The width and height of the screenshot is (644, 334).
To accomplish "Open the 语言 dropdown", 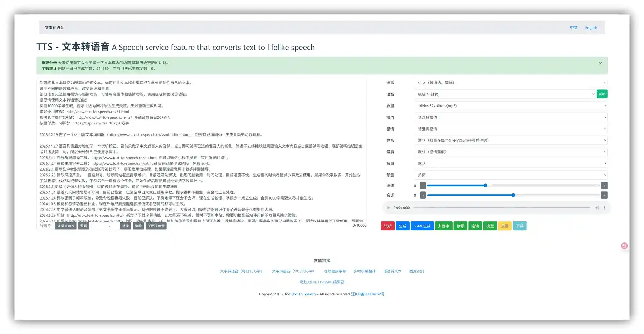I will click(x=510, y=83).
